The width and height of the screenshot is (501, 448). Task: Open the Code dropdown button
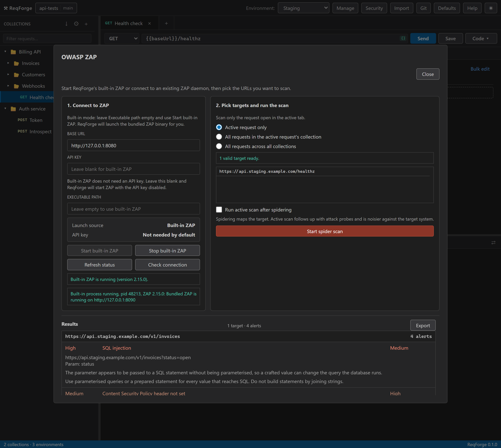pos(481,38)
